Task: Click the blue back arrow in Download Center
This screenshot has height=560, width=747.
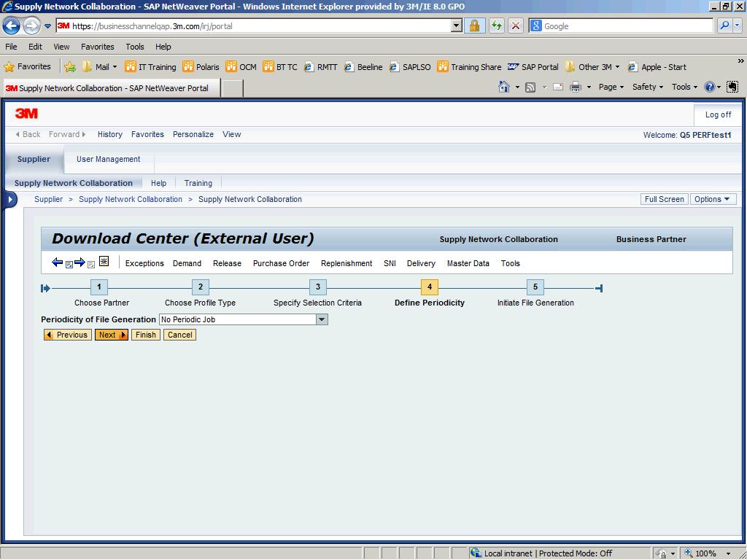Action: 57,262
